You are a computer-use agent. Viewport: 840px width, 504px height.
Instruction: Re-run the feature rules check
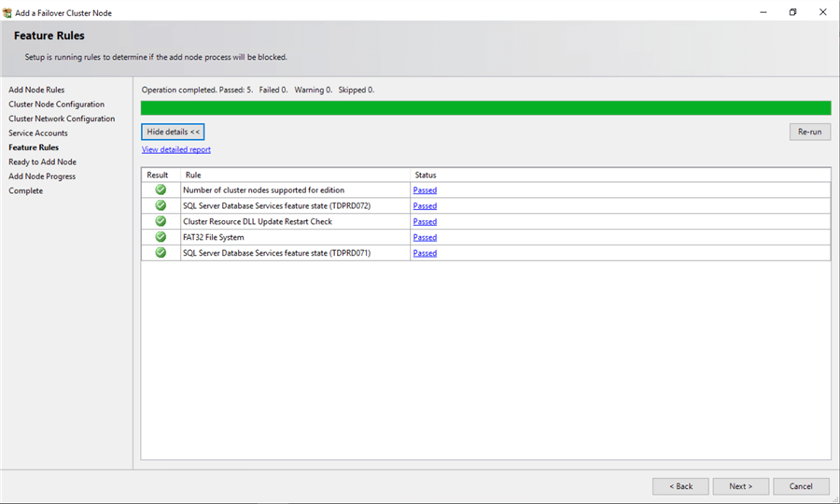click(x=809, y=132)
